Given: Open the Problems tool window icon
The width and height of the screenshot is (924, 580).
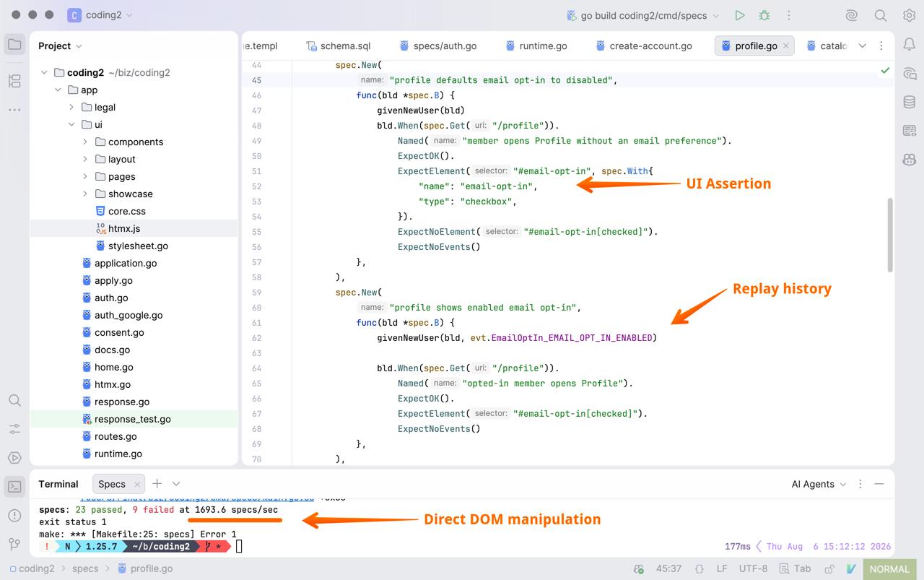Looking at the screenshot, I should tap(14, 515).
